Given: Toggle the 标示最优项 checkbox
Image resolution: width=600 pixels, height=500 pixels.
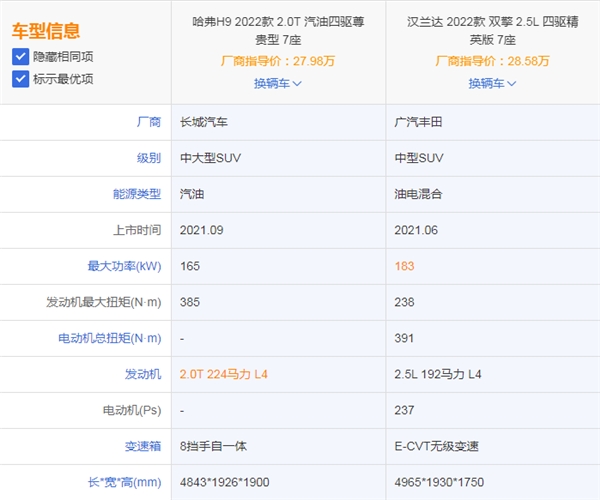Looking at the screenshot, I should (20, 79).
